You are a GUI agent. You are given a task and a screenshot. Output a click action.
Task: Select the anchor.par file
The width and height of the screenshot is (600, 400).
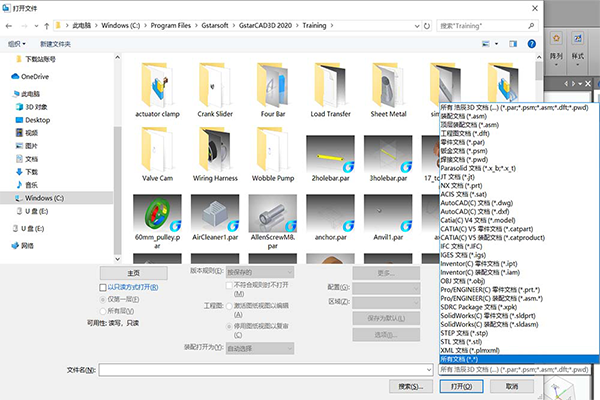click(331, 218)
